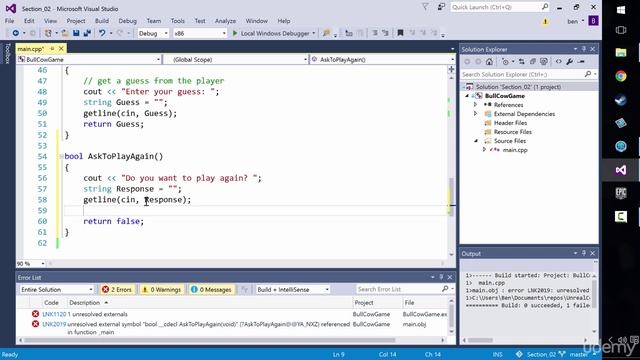Click the Save All icon in the toolbar
Viewport: 640px width, 360px height.
click(87, 33)
